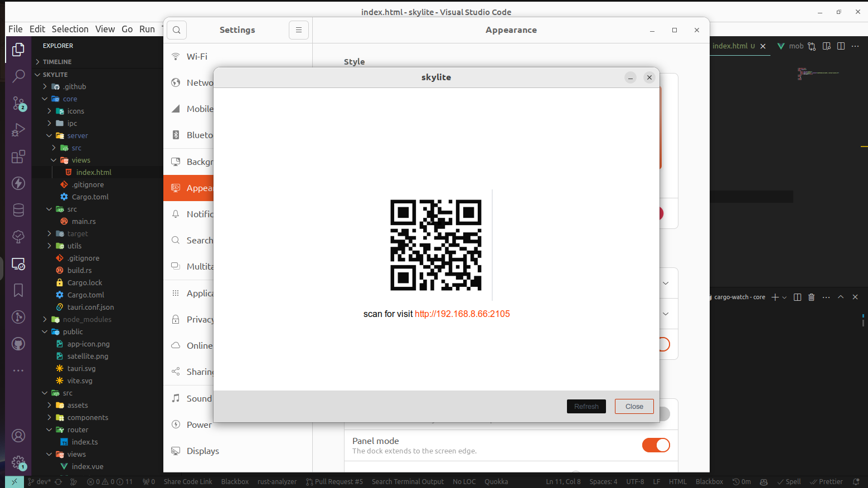Open the Settings hamburger menu
Screen dimensions: 868x488
point(299,30)
